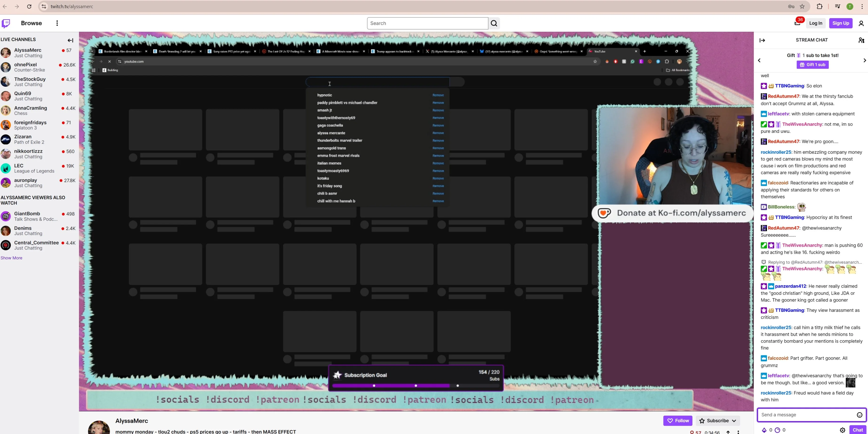Screen dimensions: 868x434
Task: Open GiantBomb channel in sidebar
Action: [39, 216]
